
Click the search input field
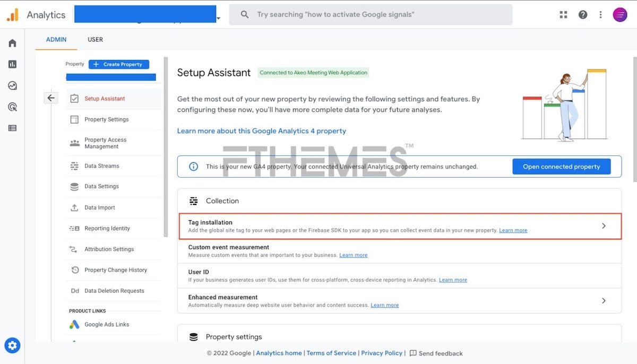click(371, 15)
